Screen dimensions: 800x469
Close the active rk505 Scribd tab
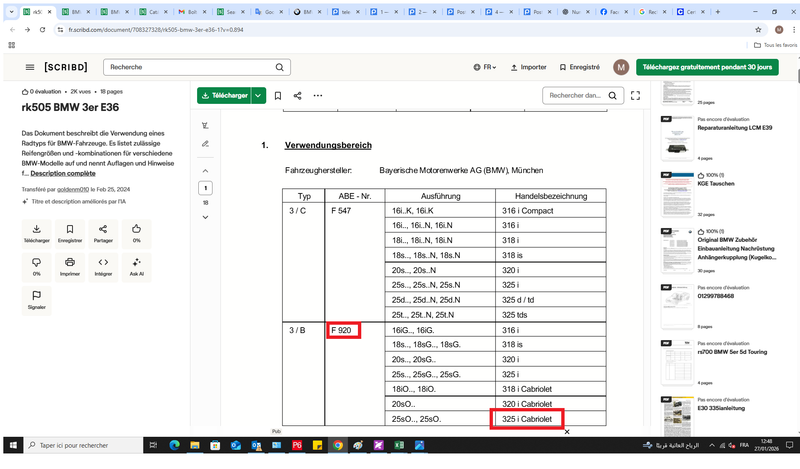49,12
